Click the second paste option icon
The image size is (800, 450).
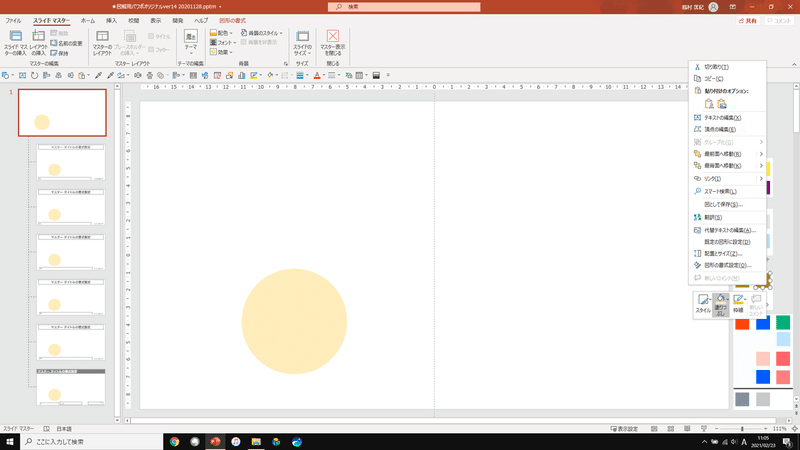[722, 104]
